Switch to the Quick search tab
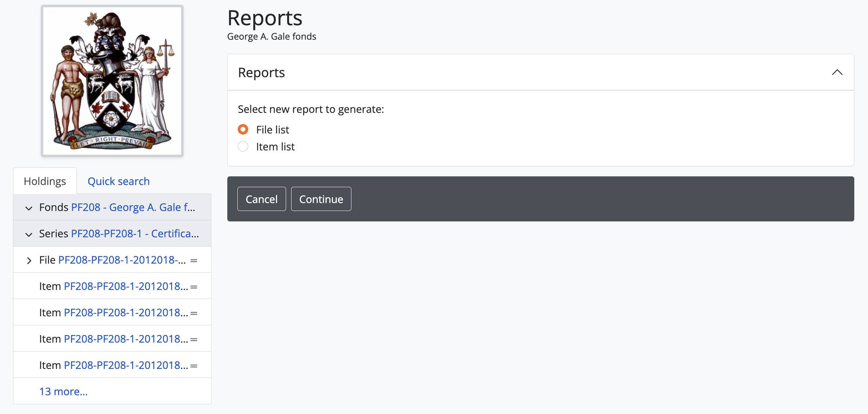Screen dimensions: 868x414 [118, 181]
